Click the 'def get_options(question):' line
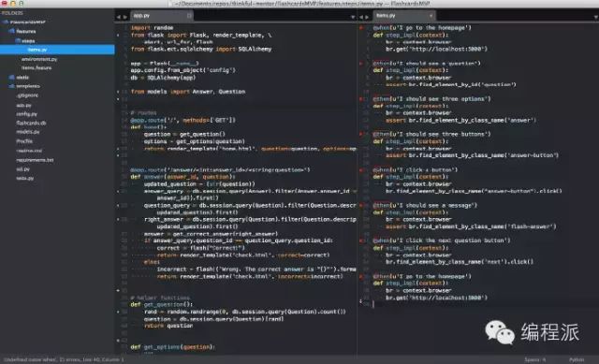The image size is (599, 364). 172,347
